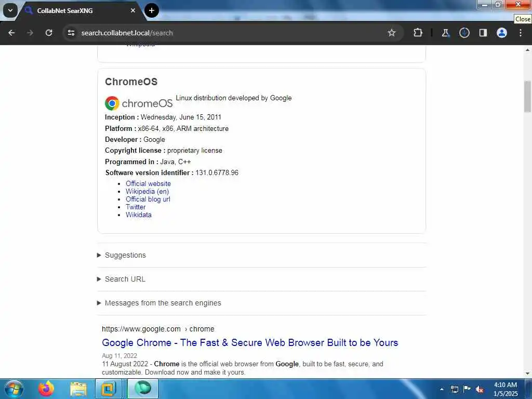Open the Extensions puzzle icon
This screenshot has height=399, width=532.
418,33
